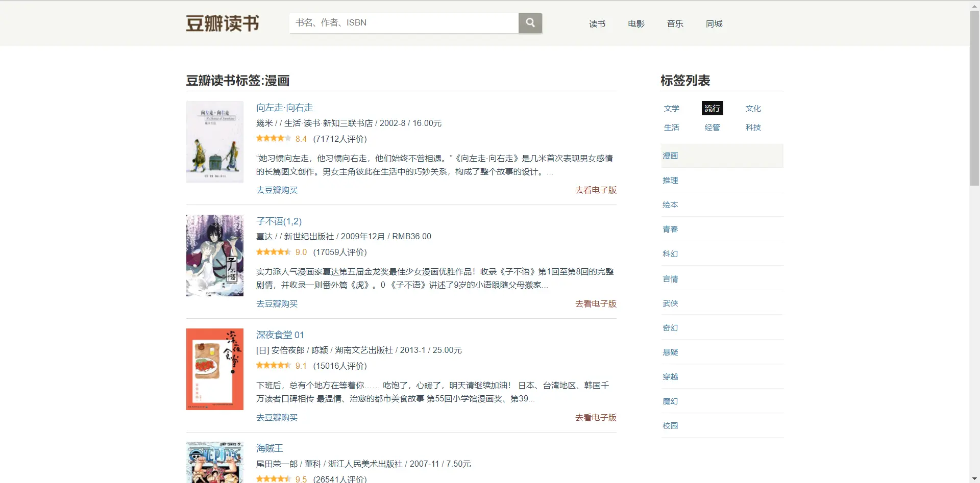Image resolution: width=980 pixels, height=483 pixels.
Task: Click 去看电子版 for 向左走·向右走
Action: point(596,190)
